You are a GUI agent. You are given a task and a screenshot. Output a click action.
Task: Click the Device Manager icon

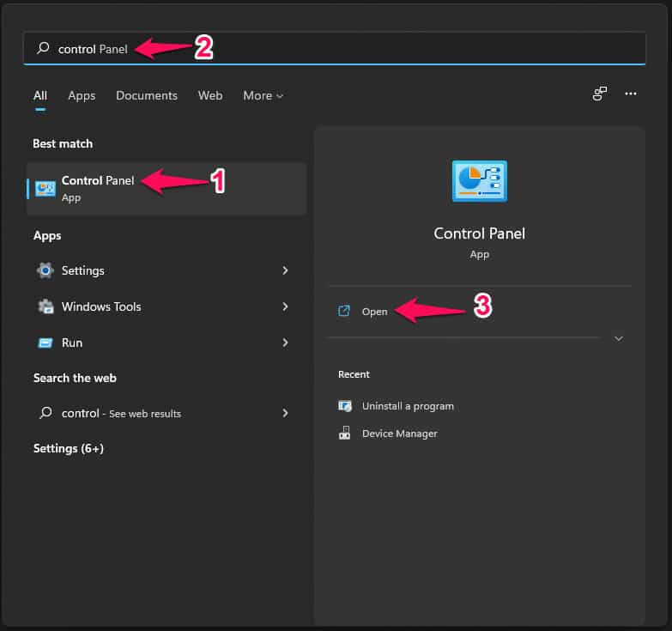(344, 433)
